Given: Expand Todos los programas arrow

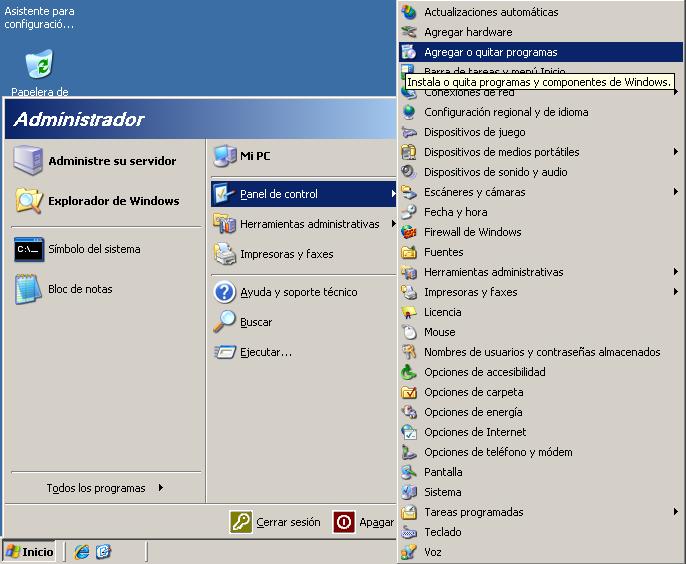Looking at the screenshot, I should click(x=161, y=487).
